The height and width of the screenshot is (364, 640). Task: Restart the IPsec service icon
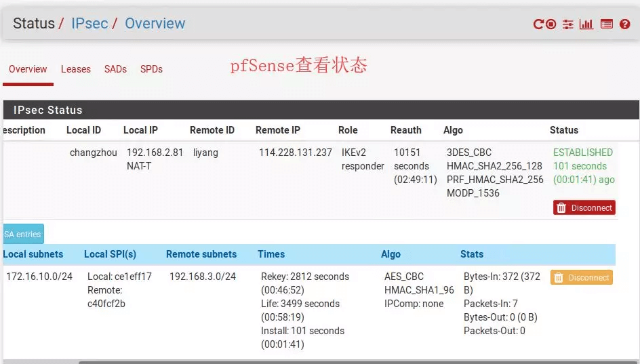tap(538, 24)
